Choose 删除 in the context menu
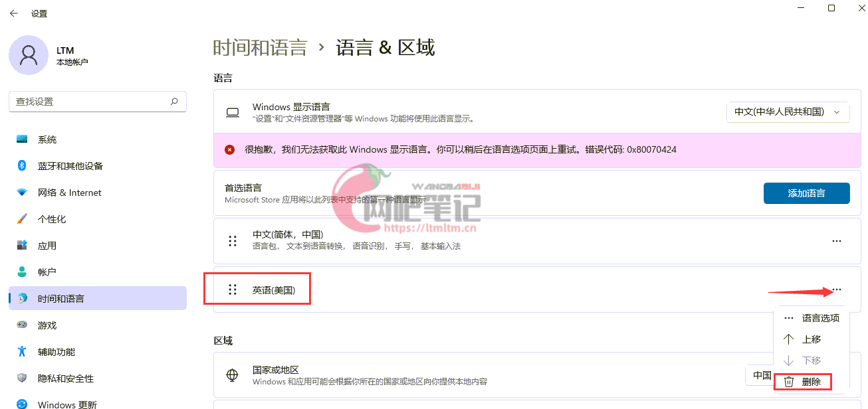868x409 pixels. coord(803,382)
